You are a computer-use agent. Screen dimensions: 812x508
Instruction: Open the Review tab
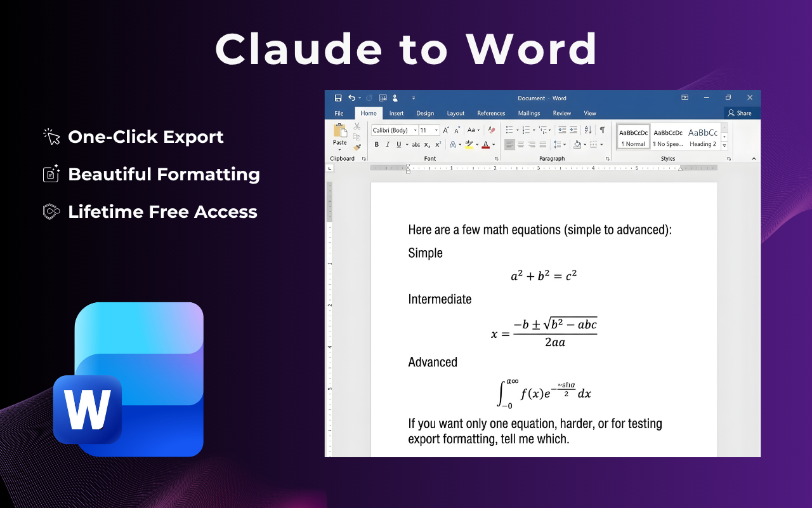[x=562, y=113]
